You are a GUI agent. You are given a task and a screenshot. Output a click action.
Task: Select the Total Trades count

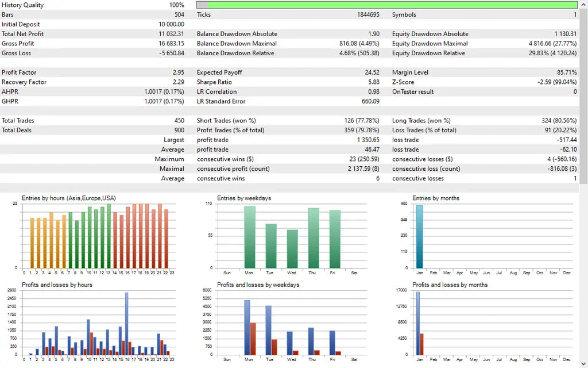[x=181, y=120]
